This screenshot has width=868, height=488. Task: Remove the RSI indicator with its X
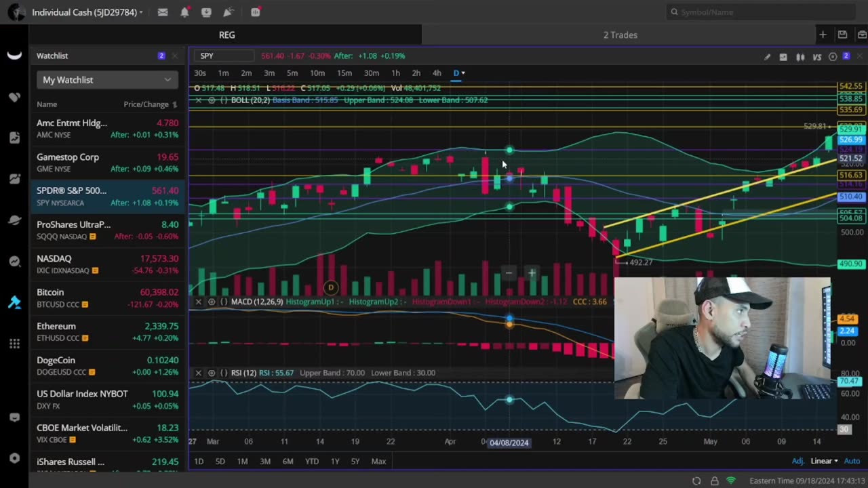[198, 373]
